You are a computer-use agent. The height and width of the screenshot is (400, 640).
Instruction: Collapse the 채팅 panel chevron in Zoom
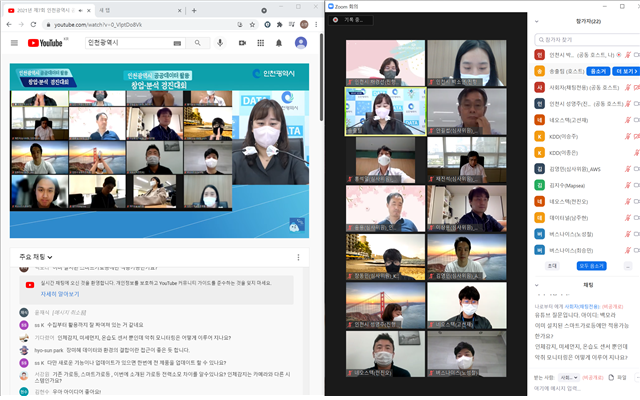(539, 285)
